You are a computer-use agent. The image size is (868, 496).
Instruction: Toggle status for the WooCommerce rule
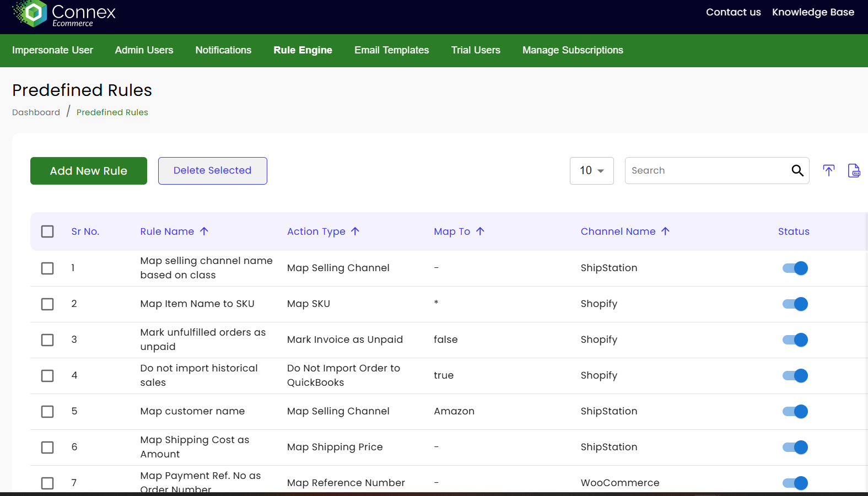click(795, 483)
